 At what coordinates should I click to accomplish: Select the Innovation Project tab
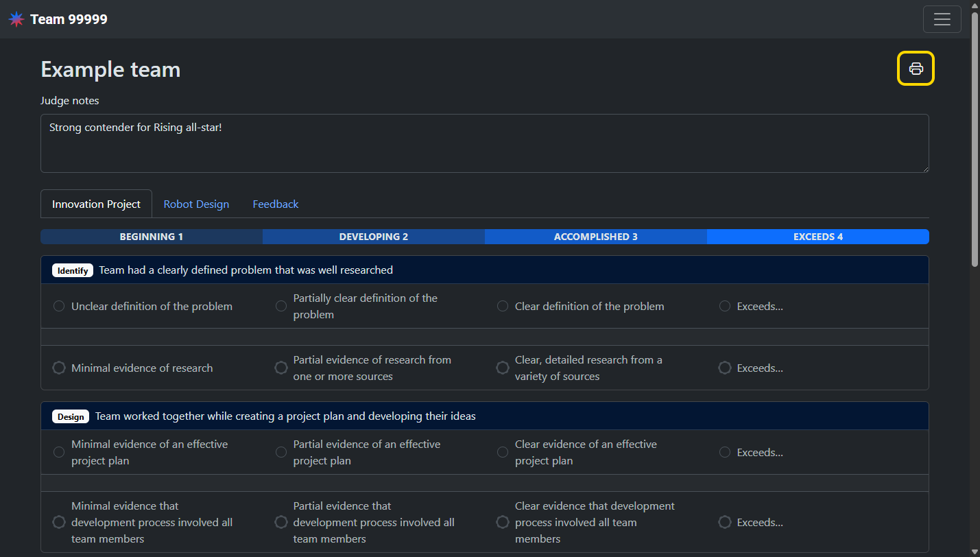coord(96,204)
